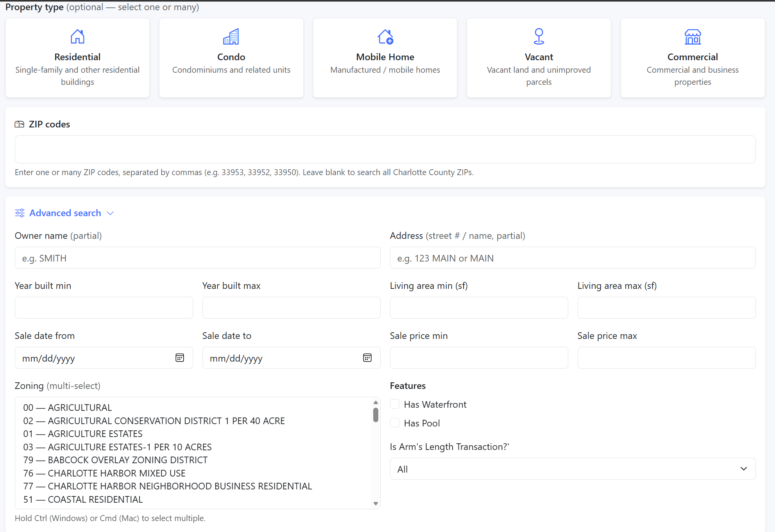Select zoning 03 — AGRICULTURE ESTATES-1 PER 10 ACRES
The image size is (775, 532).
tap(193, 447)
